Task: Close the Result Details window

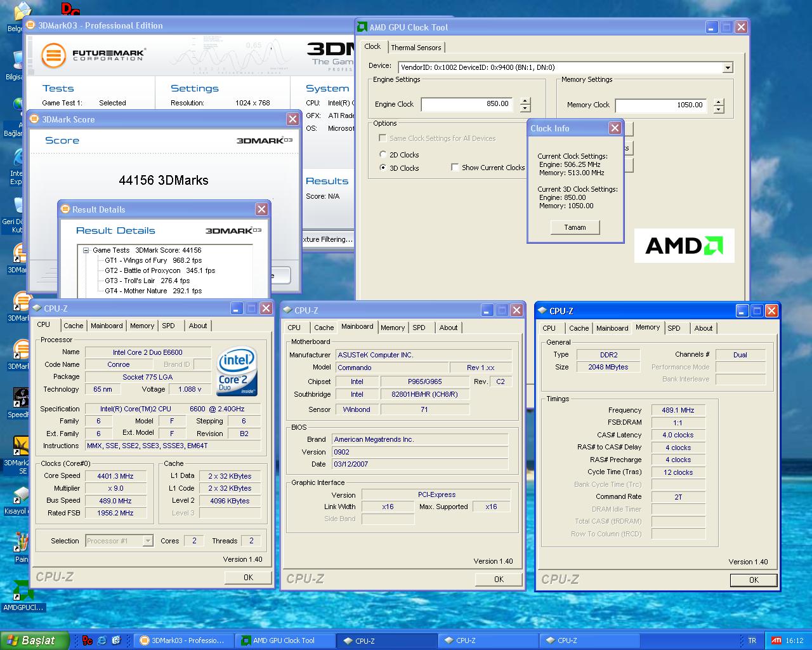Action: (x=261, y=209)
